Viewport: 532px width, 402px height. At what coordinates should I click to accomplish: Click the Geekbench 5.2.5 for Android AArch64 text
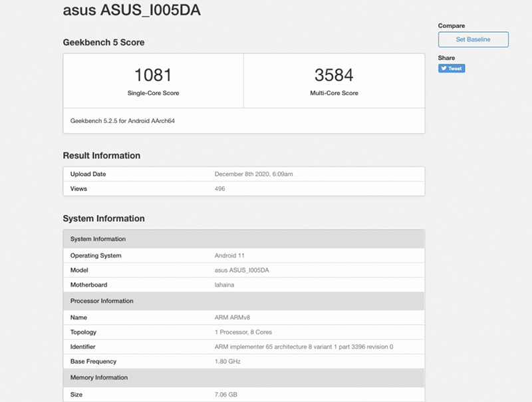coord(122,121)
